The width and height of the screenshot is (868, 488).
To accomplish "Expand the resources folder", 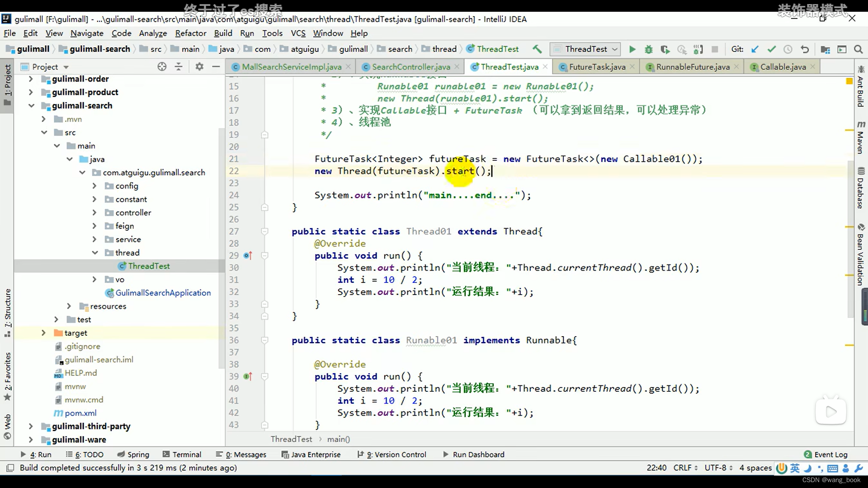I will [x=69, y=306].
